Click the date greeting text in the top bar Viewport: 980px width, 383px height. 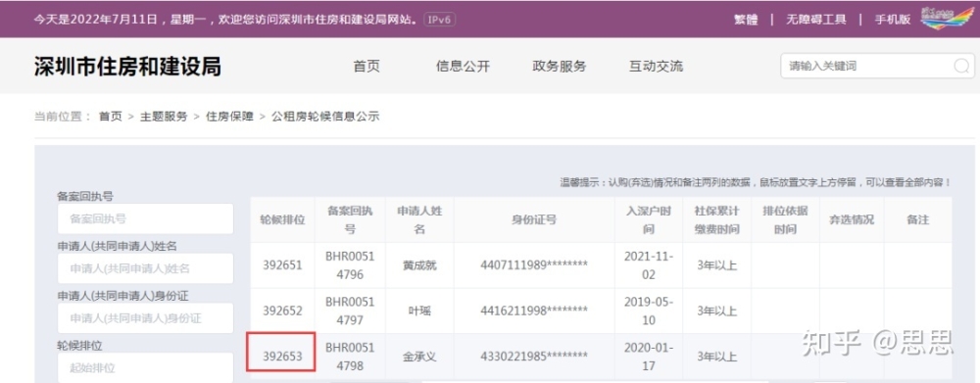pos(225,20)
